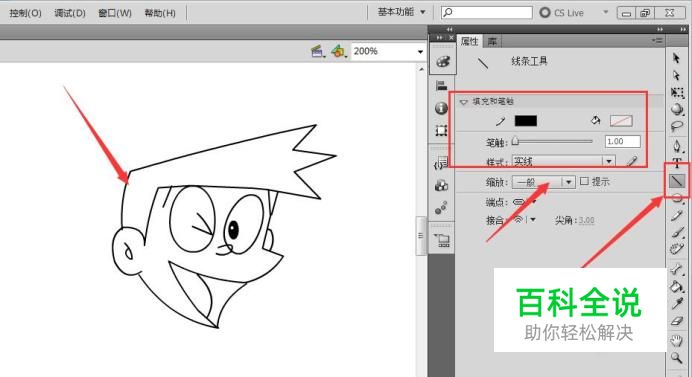Image resolution: width=692 pixels, height=377 pixels.
Task: Open the 缩放 一般 scale dropdown
Action: [568, 182]
